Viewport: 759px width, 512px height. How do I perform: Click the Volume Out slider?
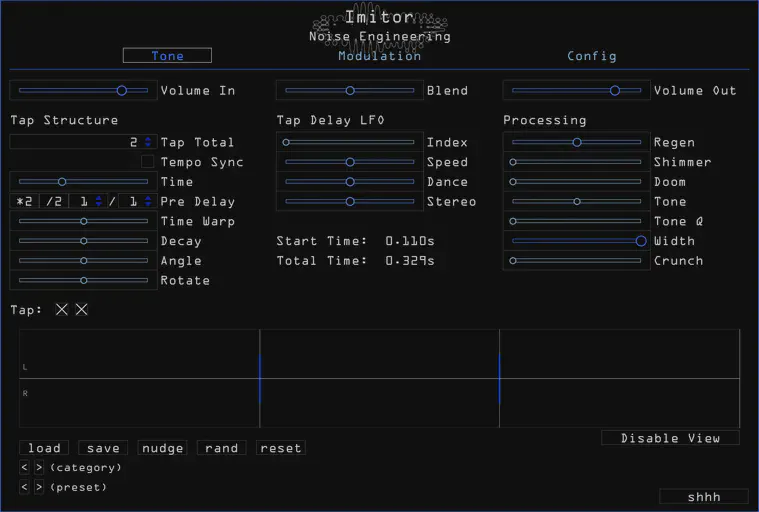pos(577,90)
